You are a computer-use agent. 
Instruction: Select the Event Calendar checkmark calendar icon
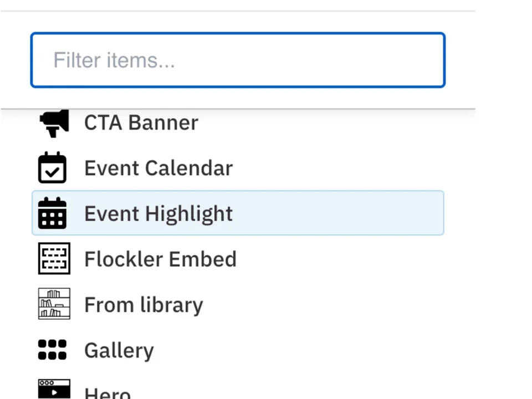[53, 168]
